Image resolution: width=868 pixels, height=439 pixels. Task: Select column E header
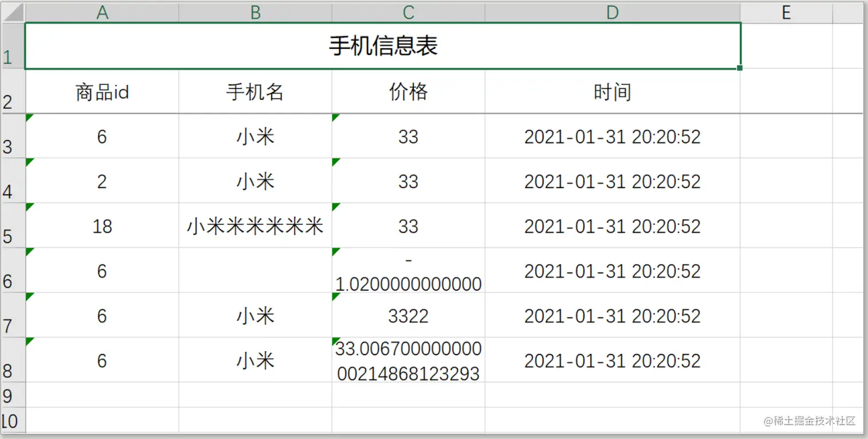point(786,13)
